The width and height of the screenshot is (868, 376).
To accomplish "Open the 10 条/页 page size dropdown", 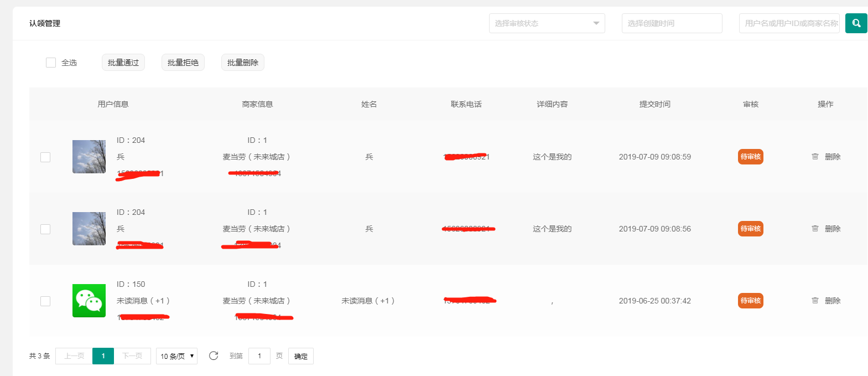I will [177, 356].
